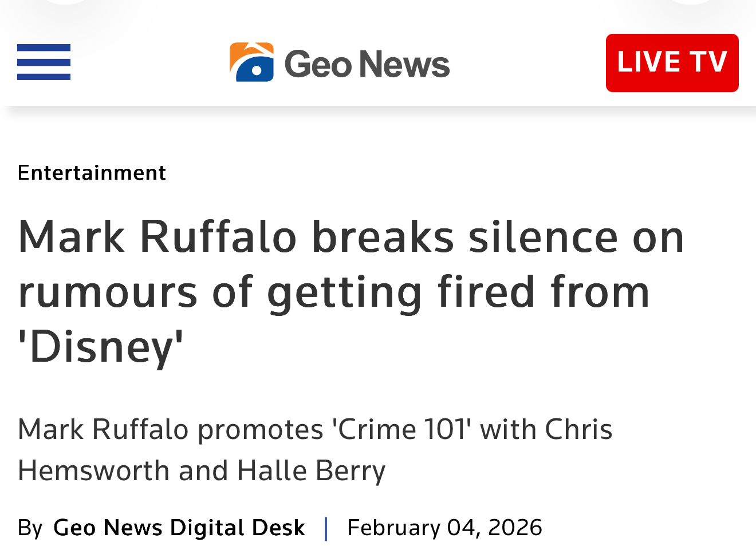Screen dimensions: 756x546
Task: Click "Hemsworth" in the subheading
Action: (94, 470)
